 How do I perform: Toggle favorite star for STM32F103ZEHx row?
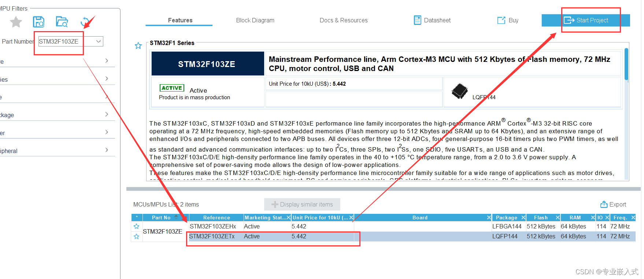pos(136,226)
